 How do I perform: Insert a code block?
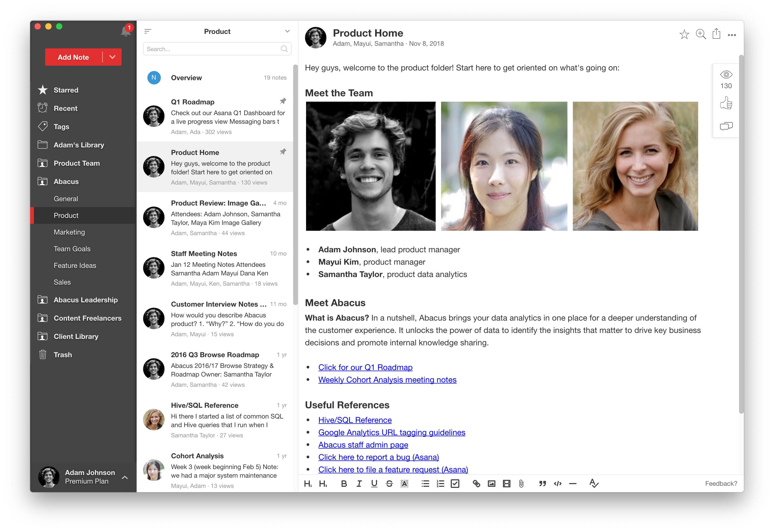pos(558,484)
